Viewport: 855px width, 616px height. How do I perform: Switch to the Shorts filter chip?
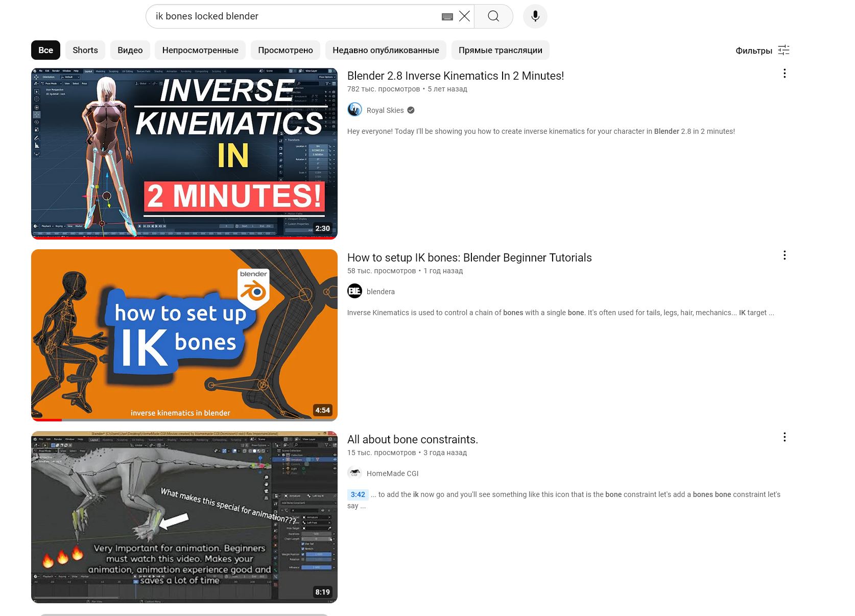[85, 50]
